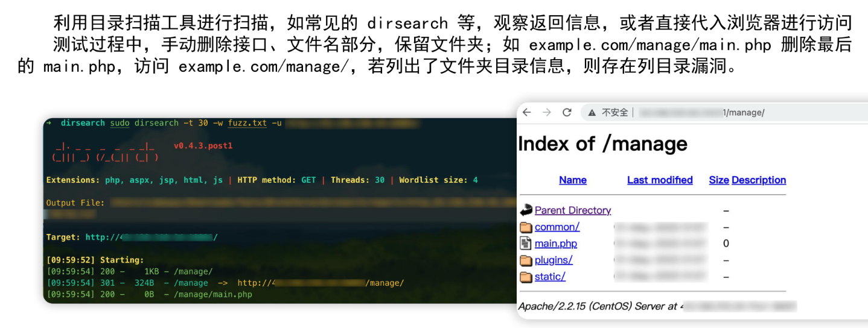Click the folder icon beside static/

(x=526, y=277)
